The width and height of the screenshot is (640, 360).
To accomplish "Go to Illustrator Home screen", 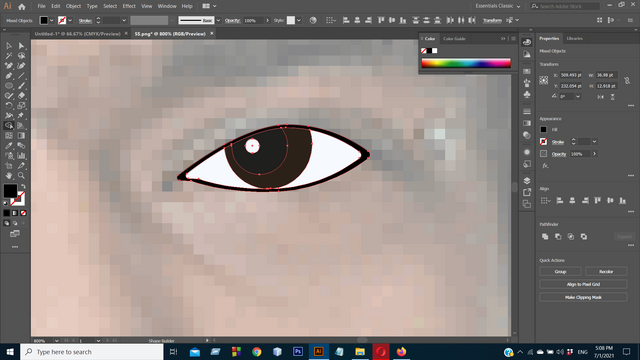I will tap(22, 7).
